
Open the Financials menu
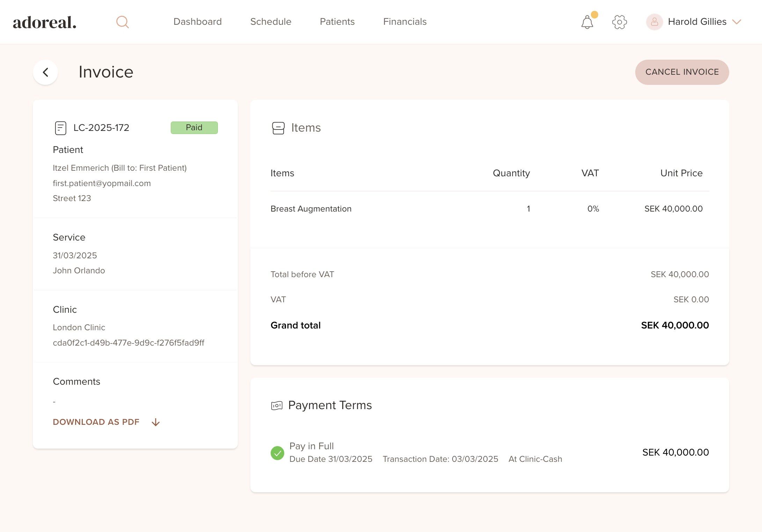point(405,22)
